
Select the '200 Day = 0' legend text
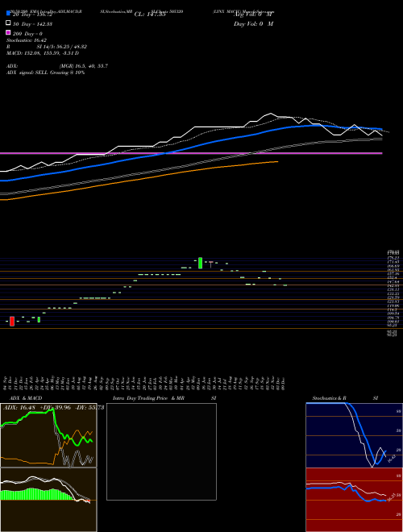click(28, 34)
